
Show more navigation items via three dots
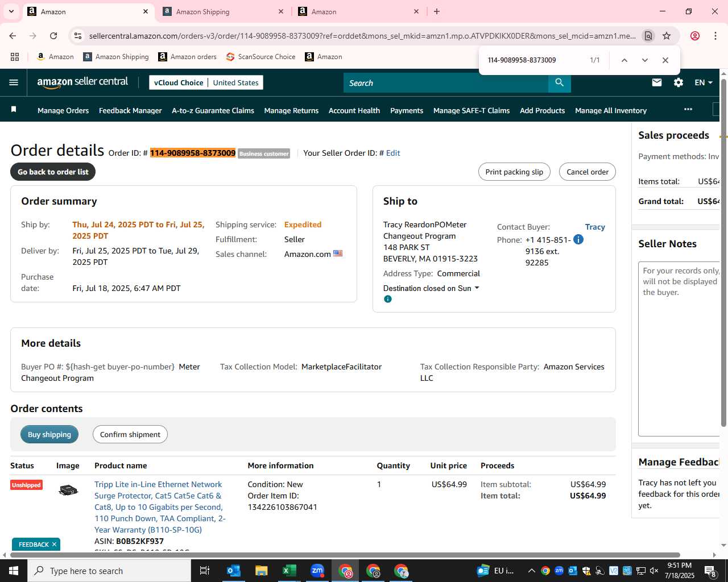click(x=688, y=109)
